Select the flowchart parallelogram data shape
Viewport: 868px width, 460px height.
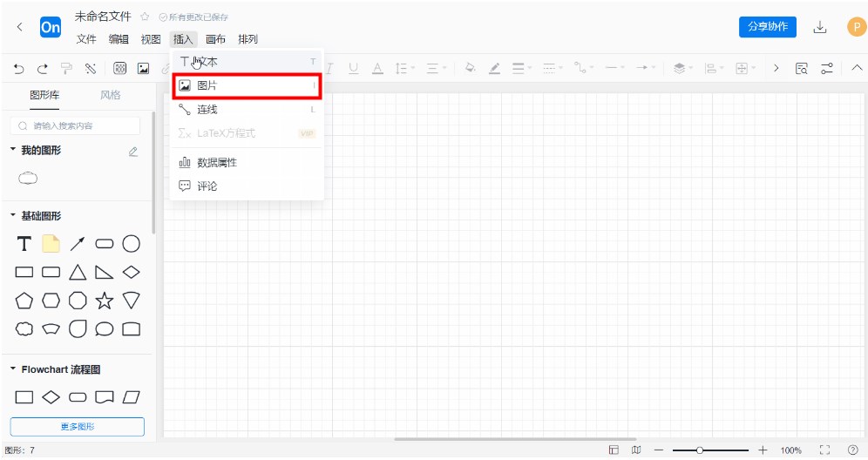(x=132, y=397)
